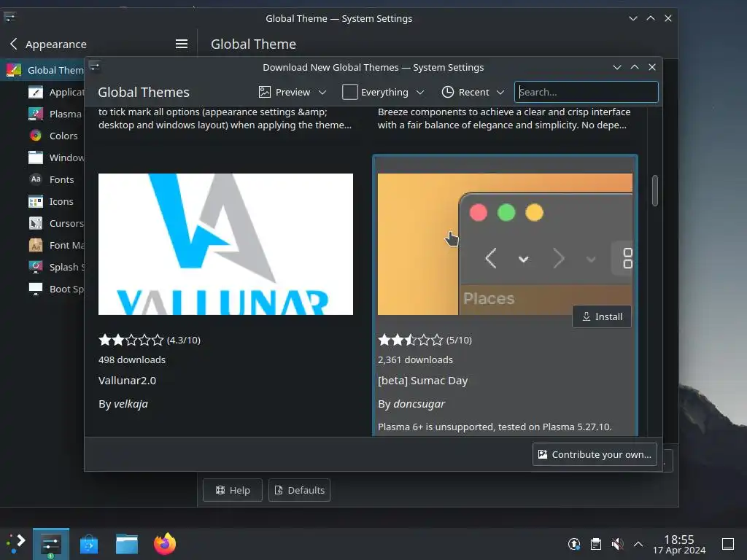Open Boot Splash Screen sidebar icon
The width and height of the screenshot is (747, 560).
36,289
